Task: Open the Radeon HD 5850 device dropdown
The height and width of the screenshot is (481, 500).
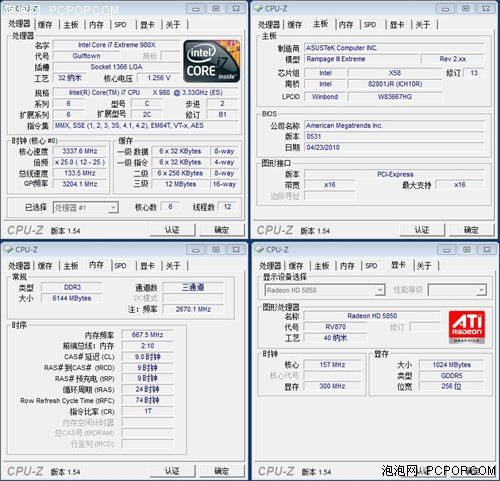Action: (x=380, y=290)
